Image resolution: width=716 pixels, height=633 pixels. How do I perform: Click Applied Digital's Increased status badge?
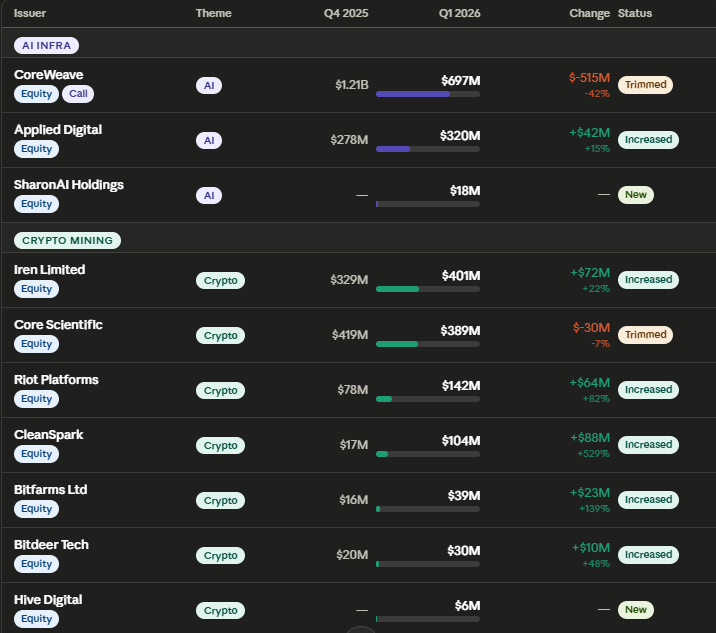[x=648, y=140]
